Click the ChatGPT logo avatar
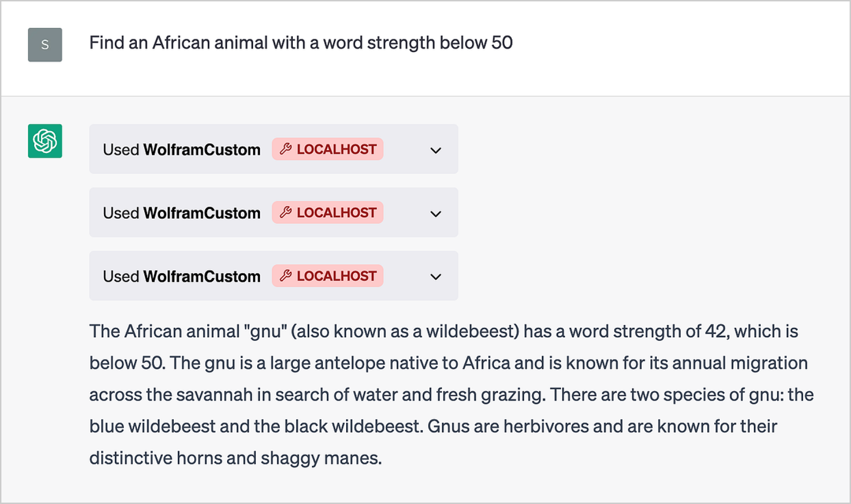The image size is (851, 504). pyautogui.click(x=45, y=141)
